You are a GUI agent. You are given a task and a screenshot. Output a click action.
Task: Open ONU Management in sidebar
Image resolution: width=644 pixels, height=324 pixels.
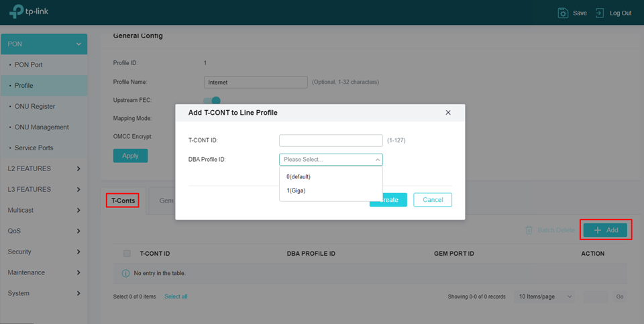(42, 127)
